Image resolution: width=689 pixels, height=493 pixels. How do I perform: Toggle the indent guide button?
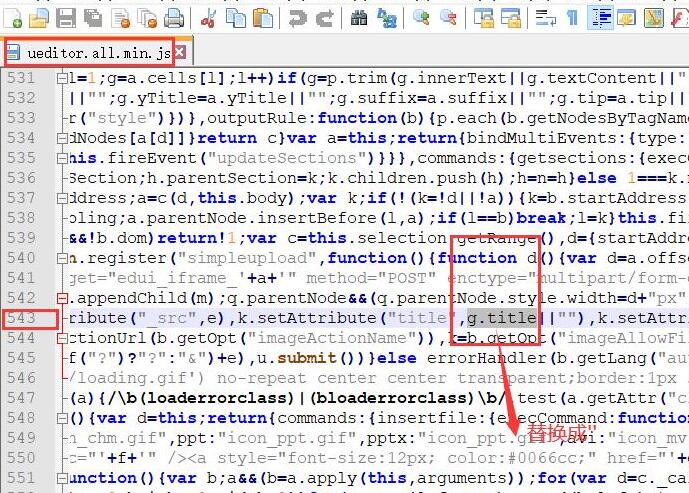(x=601, y=17)
